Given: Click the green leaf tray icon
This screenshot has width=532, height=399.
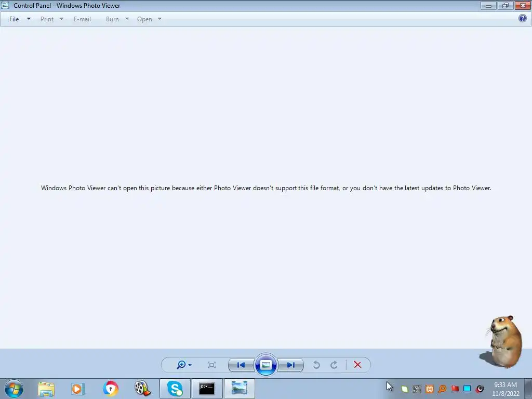Looking at the screenshot, I should tap(404, 389).
